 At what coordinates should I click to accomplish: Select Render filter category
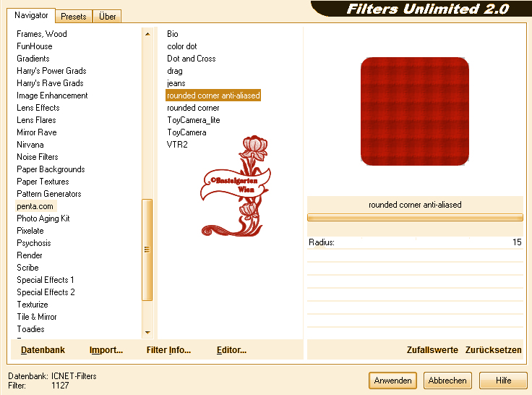coord(30,255)
